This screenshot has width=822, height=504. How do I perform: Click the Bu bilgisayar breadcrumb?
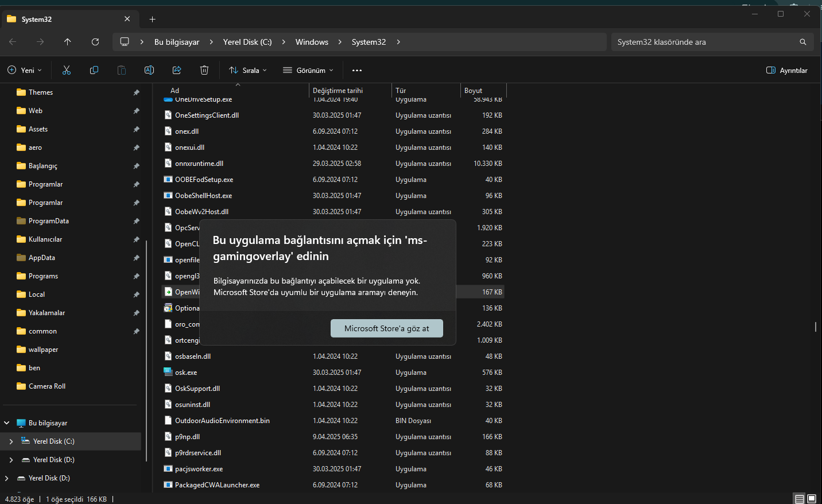click(x=177, y=42)
